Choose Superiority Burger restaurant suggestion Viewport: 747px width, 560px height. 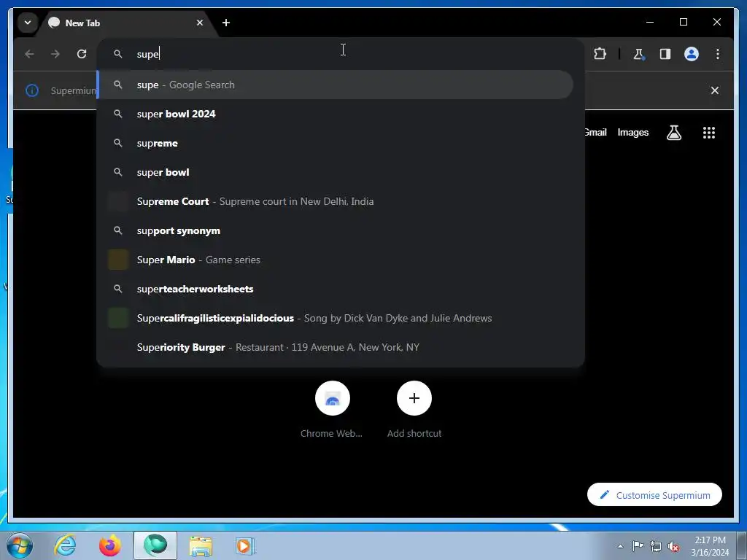(x=336, y=347)
